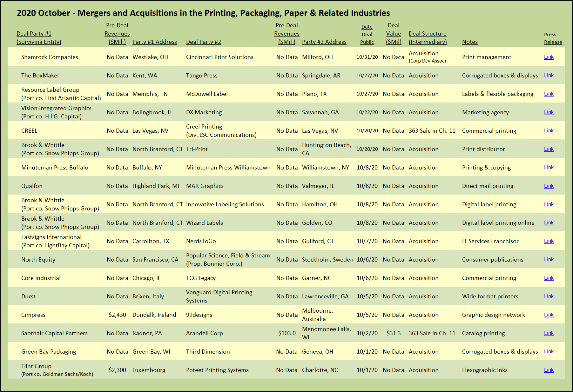The height and width of the screenshot is (392, 573).
Task: Click the Notes column header
Action: (470, 42)
